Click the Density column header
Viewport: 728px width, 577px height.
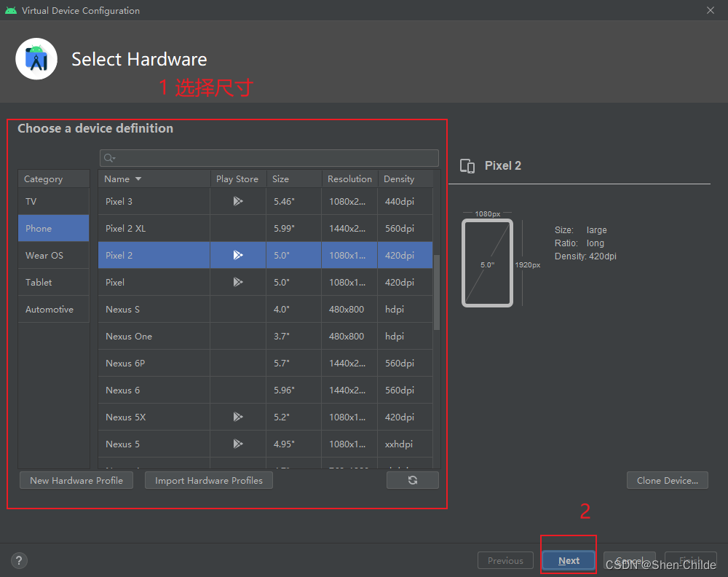(x=405, y=179)
